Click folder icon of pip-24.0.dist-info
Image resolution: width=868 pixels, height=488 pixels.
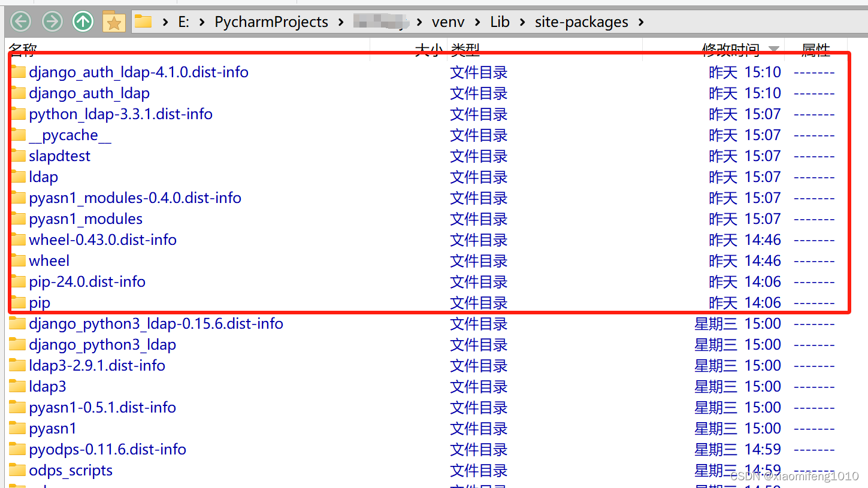click(18, 281)
